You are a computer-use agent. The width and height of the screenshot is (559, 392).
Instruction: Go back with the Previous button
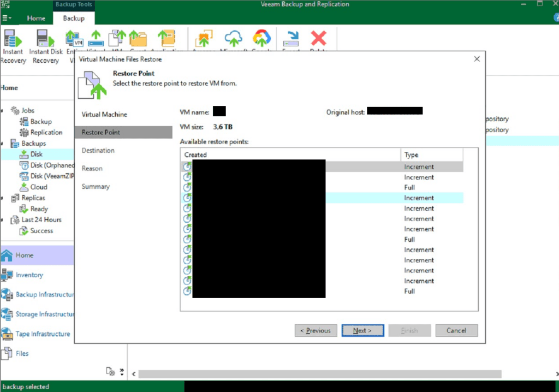tap(316, 330)
